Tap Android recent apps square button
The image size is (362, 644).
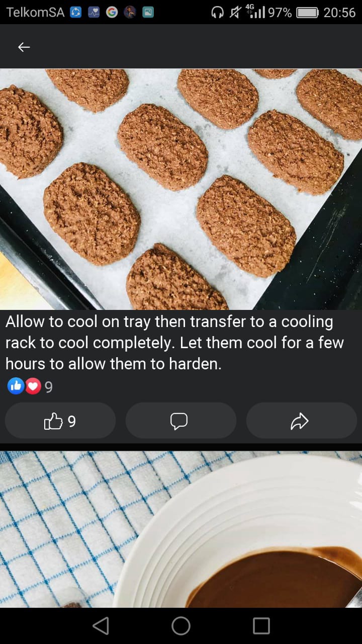(x=261, y=626)
